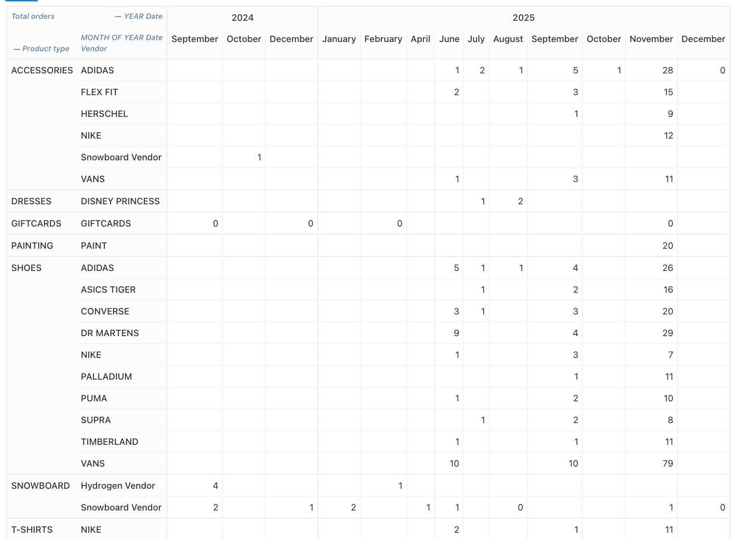Click the October header under 2024
This screenshot has height=539, width=756.
(244, 39)
